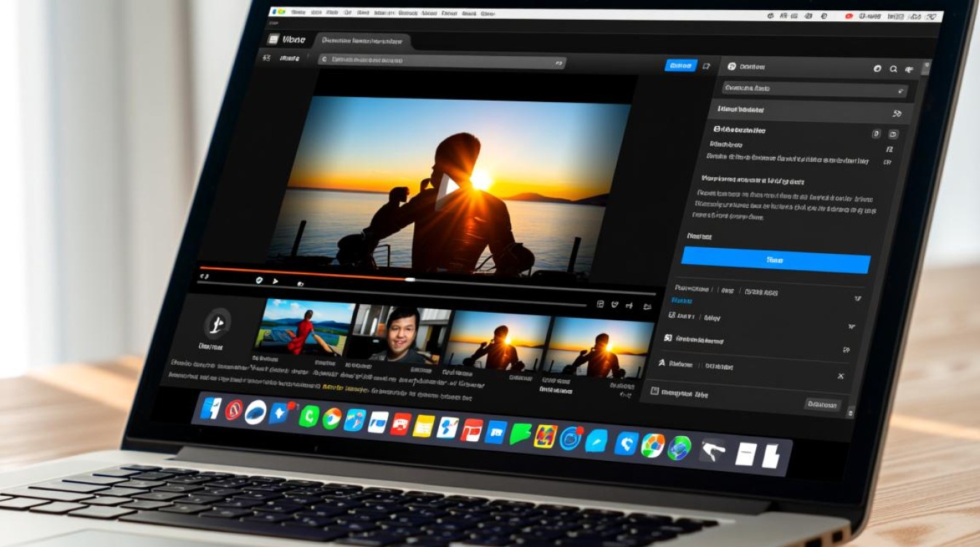Open the first menu in the macOS menu bar
Screen dimensions: 980x547
pos(297,12)
